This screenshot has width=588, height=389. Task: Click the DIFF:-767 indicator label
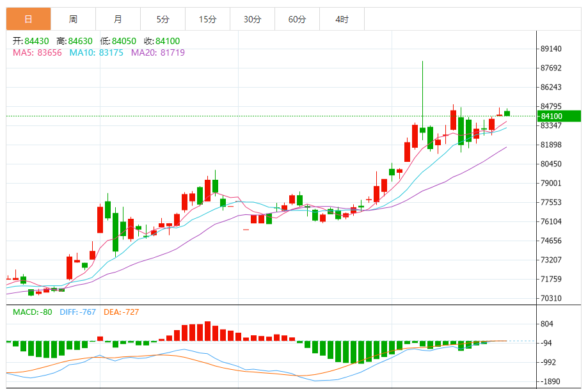tap(77, 312)
